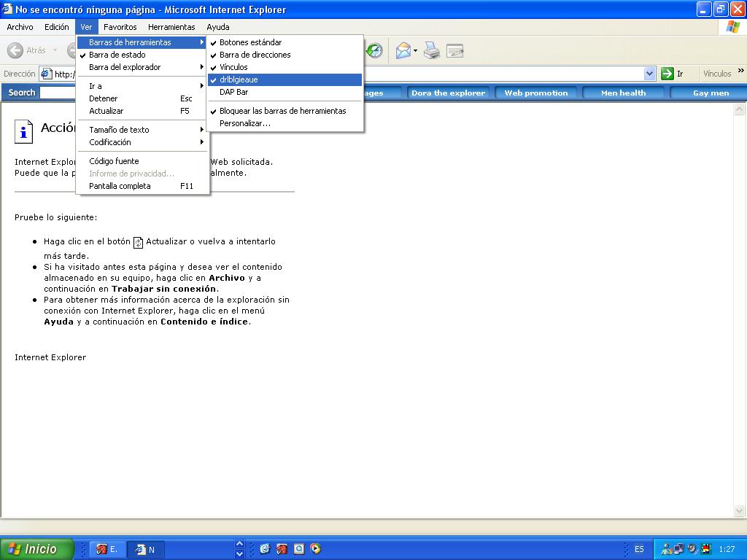
Task: Open the Edición menu
Action: (57, 27)
